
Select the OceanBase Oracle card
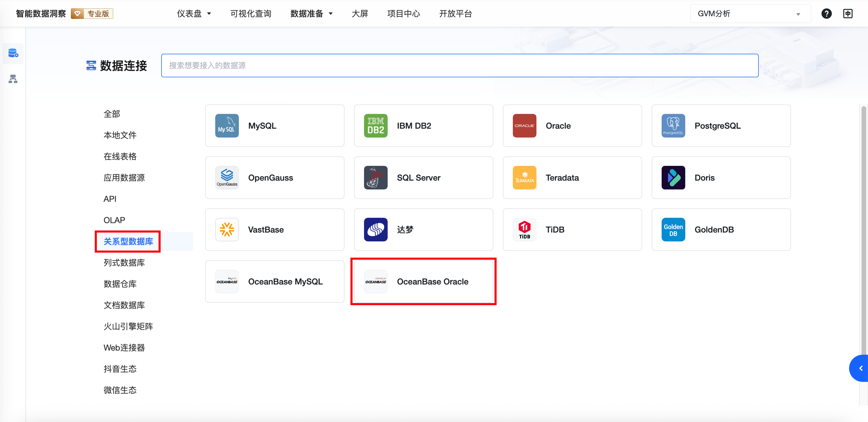pyautogui.click(x=423, y=281)
